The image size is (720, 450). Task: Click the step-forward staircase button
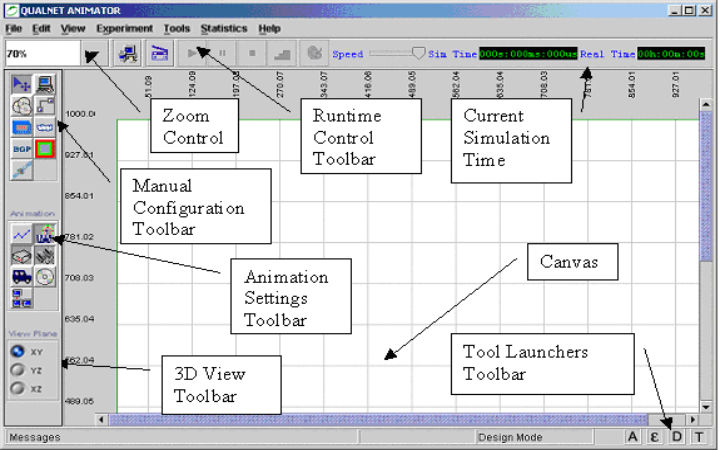282,54
